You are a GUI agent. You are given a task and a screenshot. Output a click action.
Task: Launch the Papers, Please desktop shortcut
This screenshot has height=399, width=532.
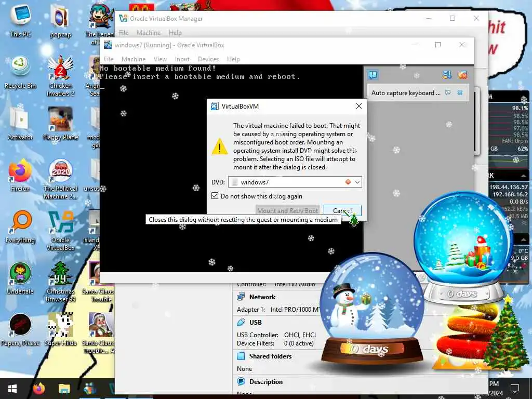click(20, 330)
